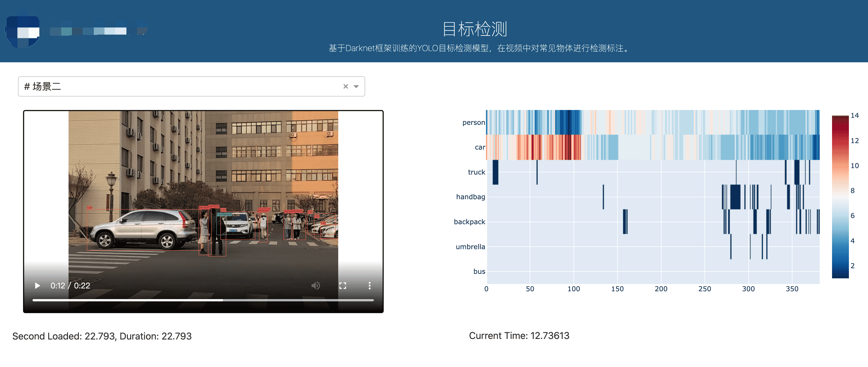Image resolution: width=868 pixels, height=367 pixels.
Task: Click the video time display 0:12
Action: 58,286
